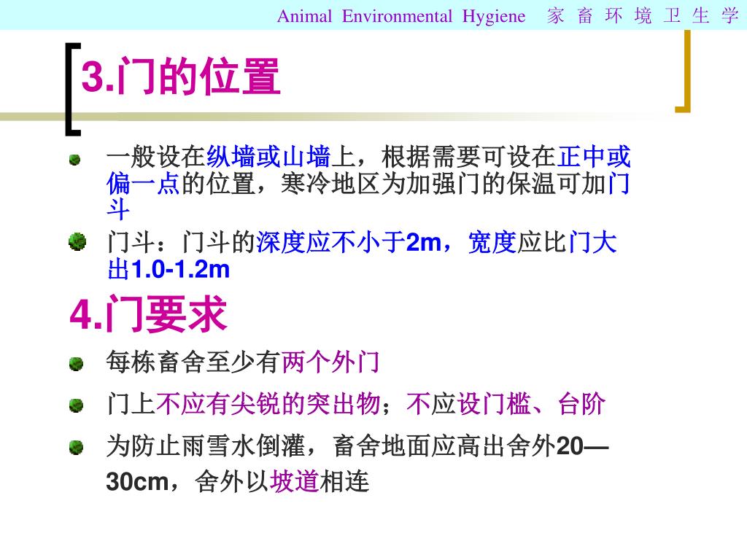Click the purple text '不应有尖锐的突出物'
This screenshot has width=747, height=560.
pyautogui.click(x=268, y=404)
